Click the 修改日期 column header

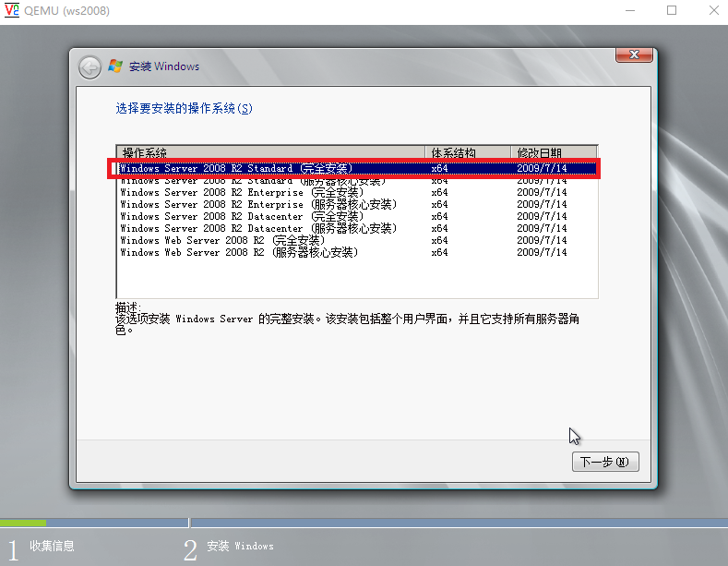tap(554, 152)
